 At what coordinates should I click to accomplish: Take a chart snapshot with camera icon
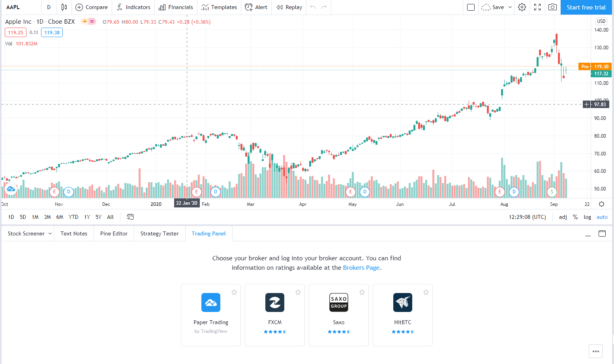[552, 7]
